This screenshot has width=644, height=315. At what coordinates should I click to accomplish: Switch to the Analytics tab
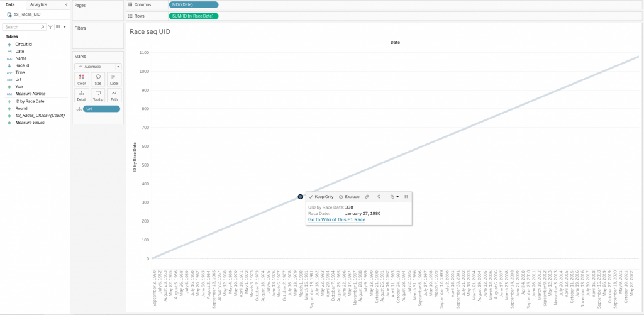38,4
